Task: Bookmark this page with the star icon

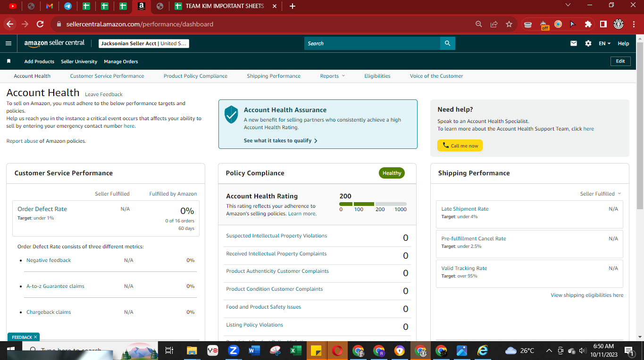Action: point(509,24)
